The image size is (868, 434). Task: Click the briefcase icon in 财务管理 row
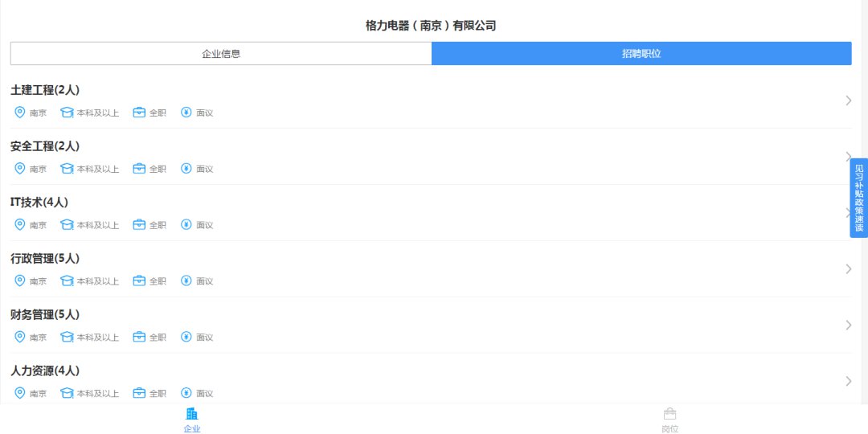139,337
